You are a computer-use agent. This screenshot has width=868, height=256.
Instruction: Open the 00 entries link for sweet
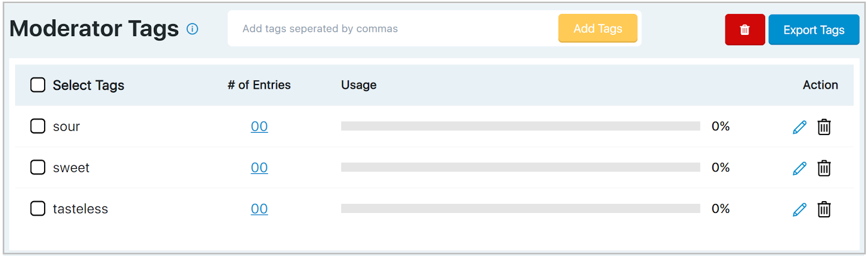coord(259,168)
